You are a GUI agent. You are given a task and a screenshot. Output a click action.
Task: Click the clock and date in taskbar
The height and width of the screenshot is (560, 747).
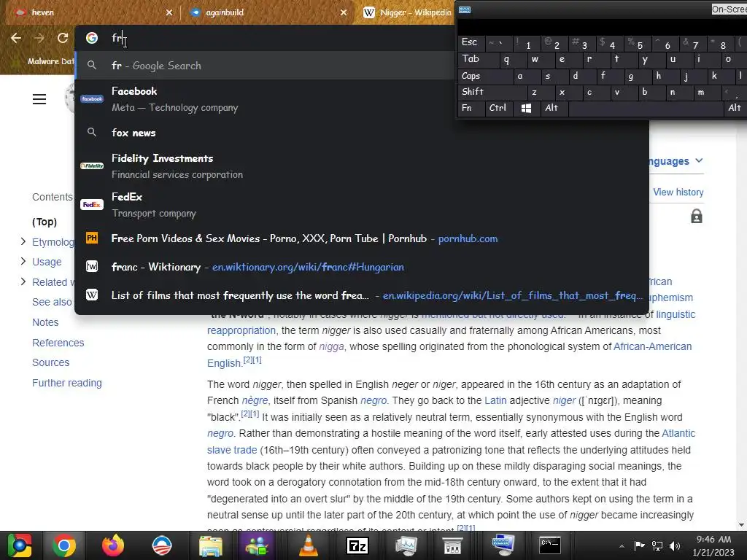(x=713, y=545)
